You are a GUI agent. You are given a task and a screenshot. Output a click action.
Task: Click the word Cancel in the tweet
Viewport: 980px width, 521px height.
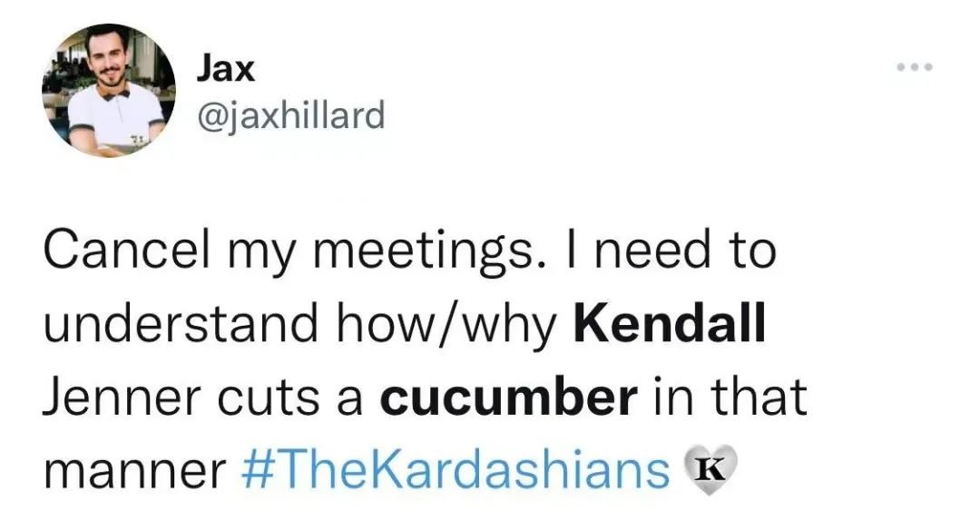pyautogui.click(x=125, y=250)
